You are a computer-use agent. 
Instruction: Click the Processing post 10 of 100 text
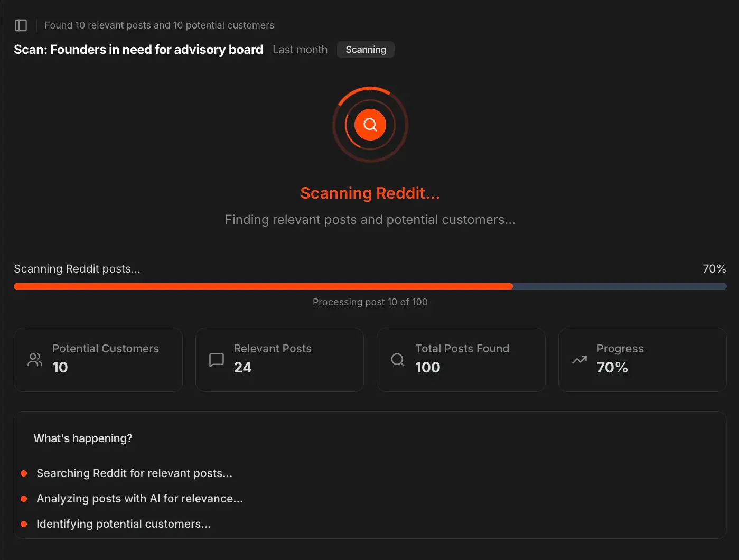pyautogui.click(x=370, y=302)
